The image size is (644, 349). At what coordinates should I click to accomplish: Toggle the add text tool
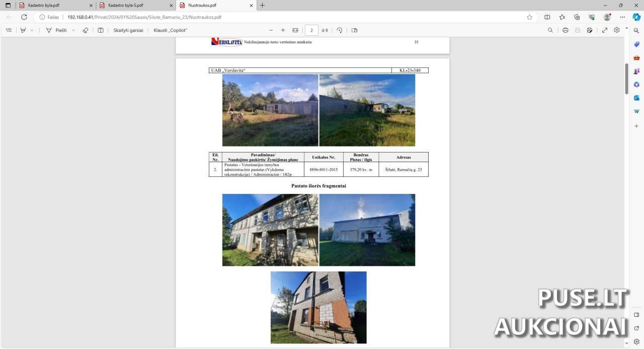[x=101, y=30]
